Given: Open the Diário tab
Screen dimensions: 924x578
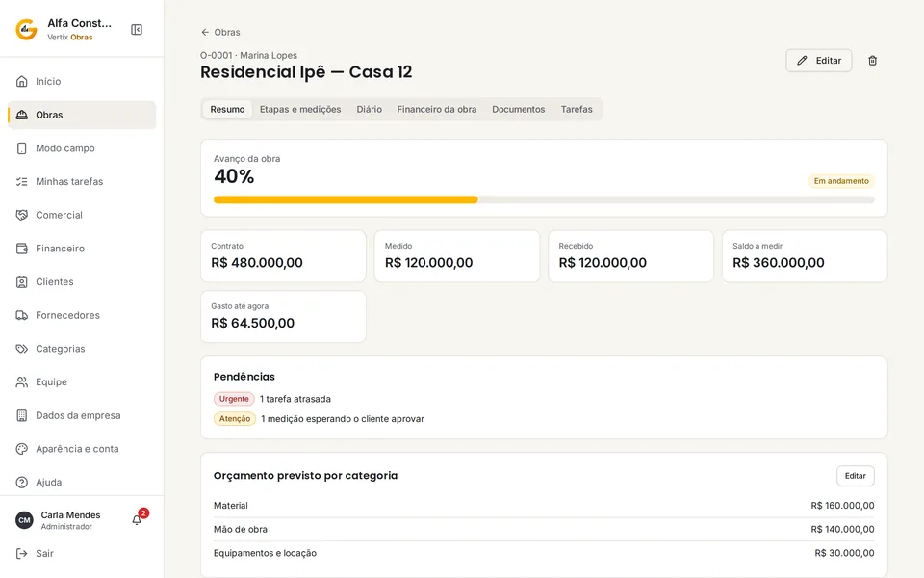Looking at the screenshot, I should [369, 109].
